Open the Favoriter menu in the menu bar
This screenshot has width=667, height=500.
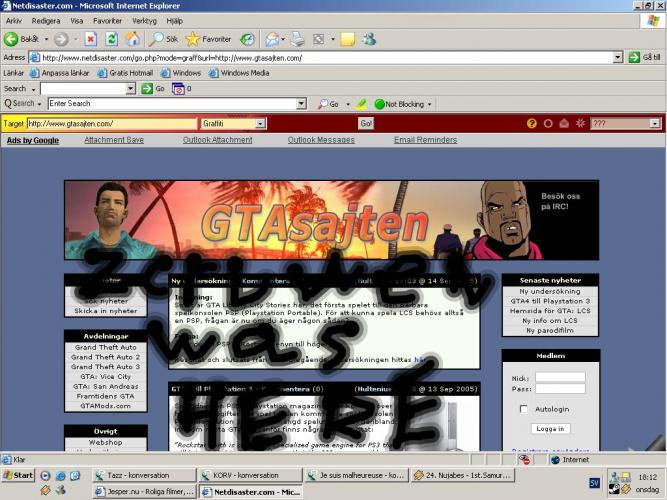click(107, 20)
